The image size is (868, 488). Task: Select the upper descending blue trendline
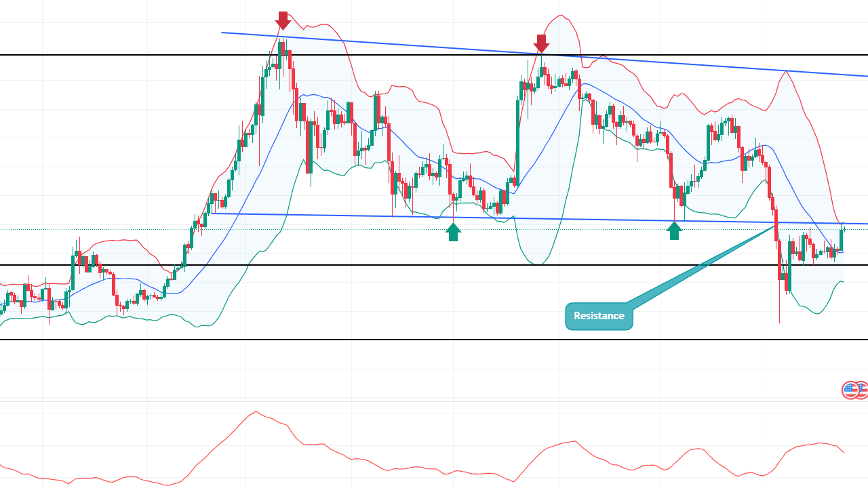545,54
